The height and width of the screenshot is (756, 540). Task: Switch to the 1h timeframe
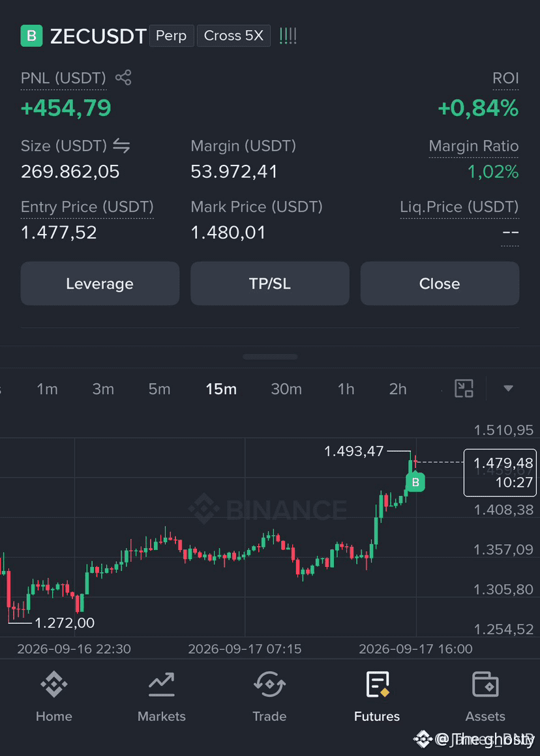coord(346,389)
